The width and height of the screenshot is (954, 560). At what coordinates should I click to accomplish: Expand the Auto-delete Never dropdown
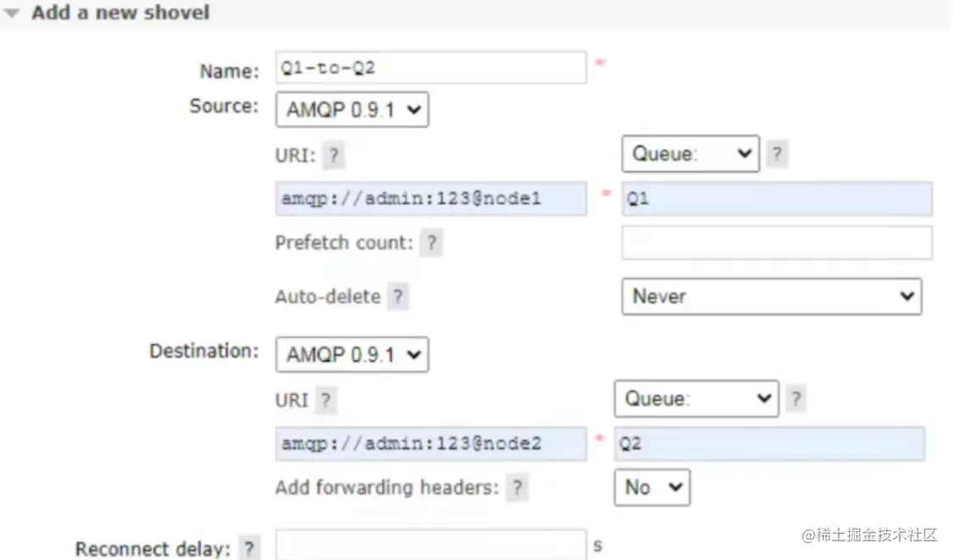[771, 297]
